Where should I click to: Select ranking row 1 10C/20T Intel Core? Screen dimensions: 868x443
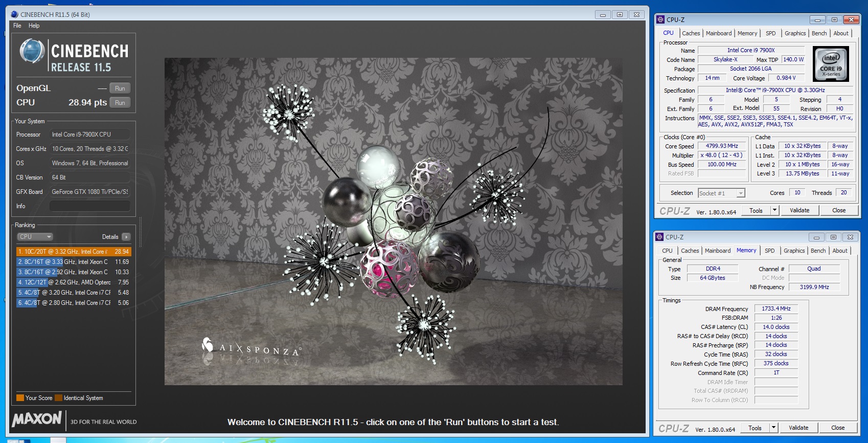(74, 252)
